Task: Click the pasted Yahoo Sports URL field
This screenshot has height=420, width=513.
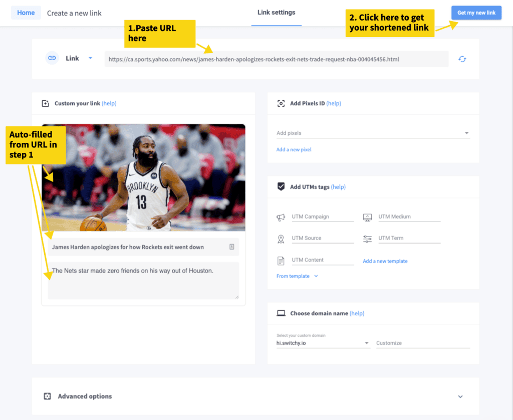Action: coord(277,59)
